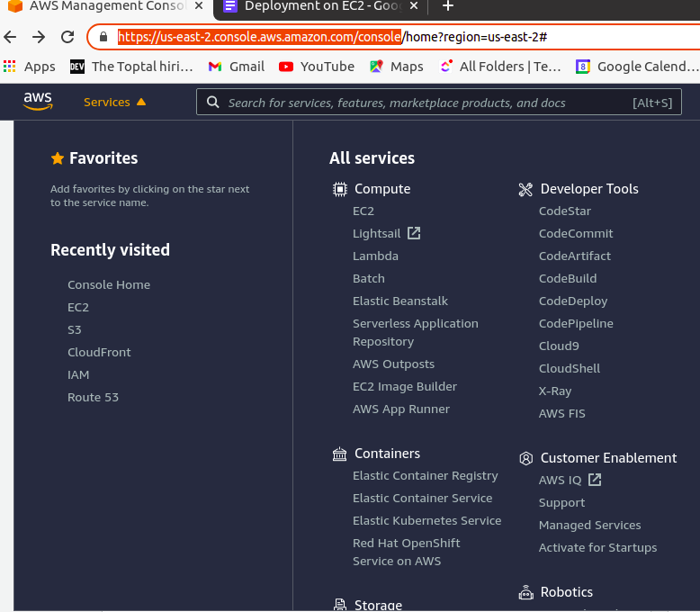Screen dimensions: 700x612
Task: Open Route 53 from recently visited
Action: [x=93, y=397]
